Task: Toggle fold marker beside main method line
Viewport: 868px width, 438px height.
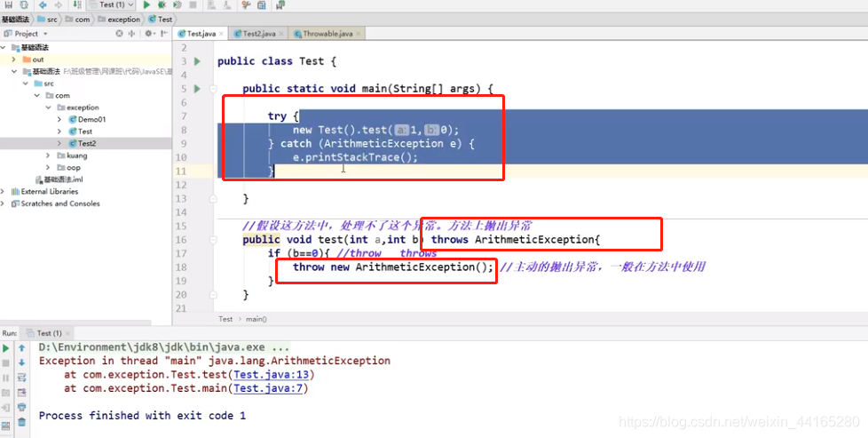Action: 213,89
